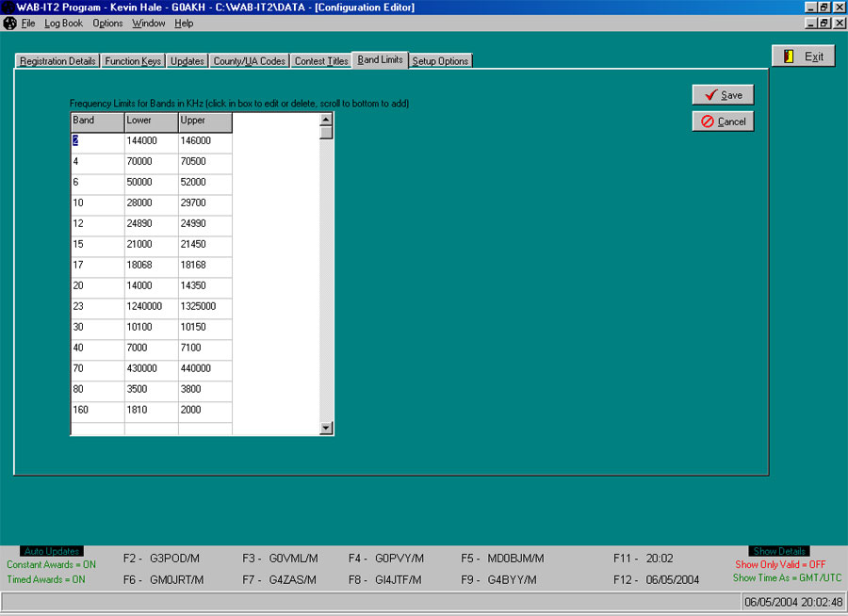848x616 pixels.
Task: Click the globe icon beside the File menu
Action: [8, 23]
